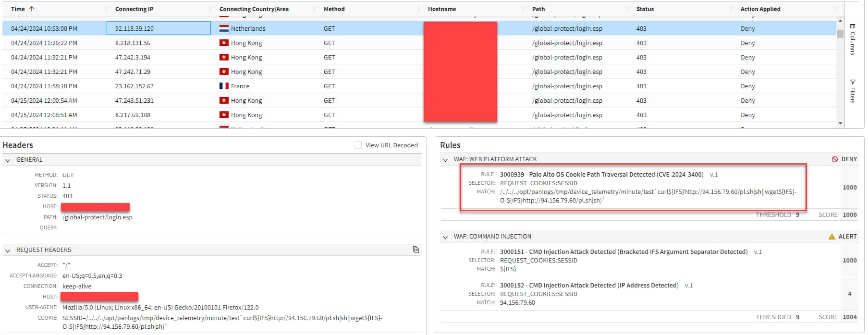This screenshot has width=868, height=335.
Task: Click the France flag icon
Action: pyautogui.click(x=224, y=86)
